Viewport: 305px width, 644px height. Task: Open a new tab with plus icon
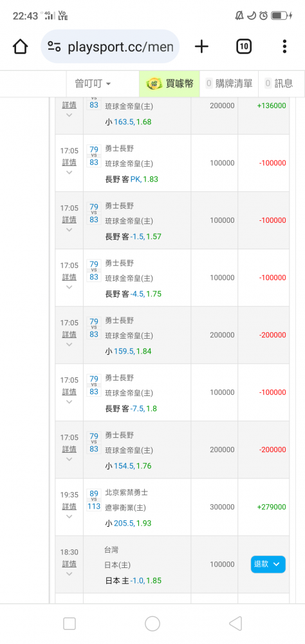[201, 46]
